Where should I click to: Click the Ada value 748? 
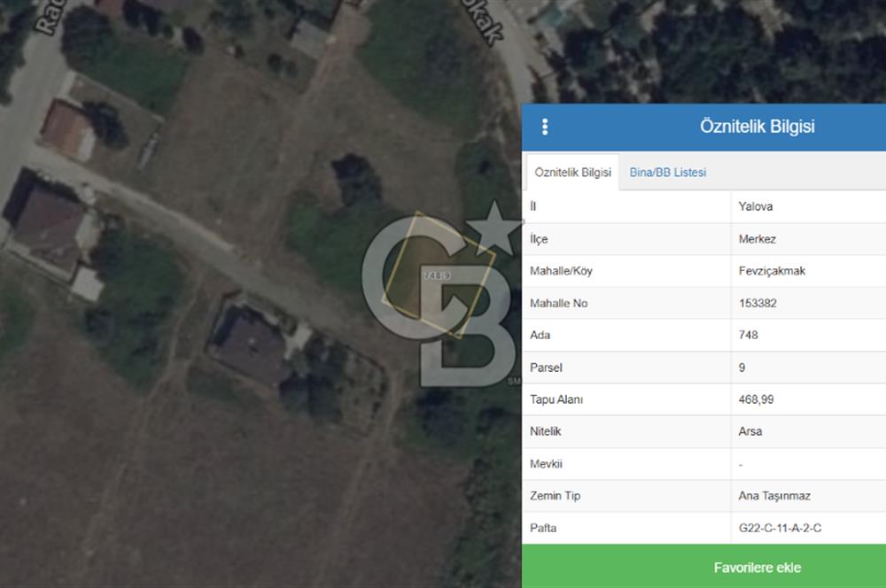pyautogui.click(x=748, y=336)
